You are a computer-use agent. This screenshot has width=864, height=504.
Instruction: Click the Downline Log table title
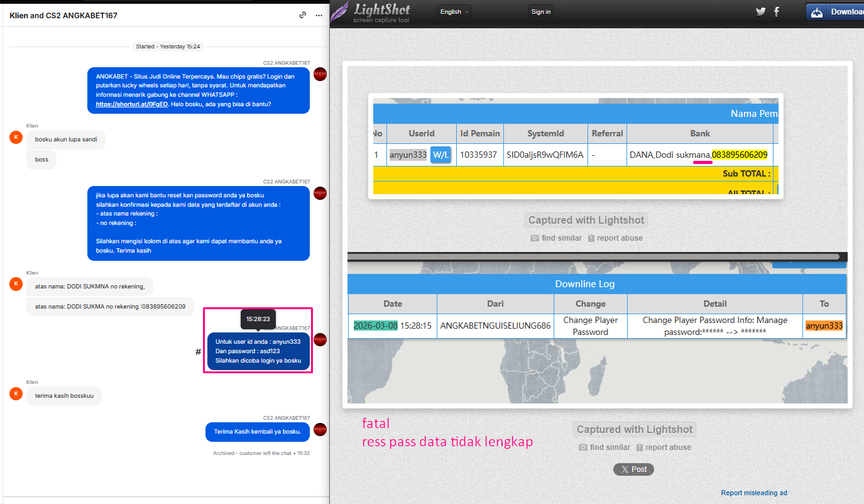[x=584, y=284]
